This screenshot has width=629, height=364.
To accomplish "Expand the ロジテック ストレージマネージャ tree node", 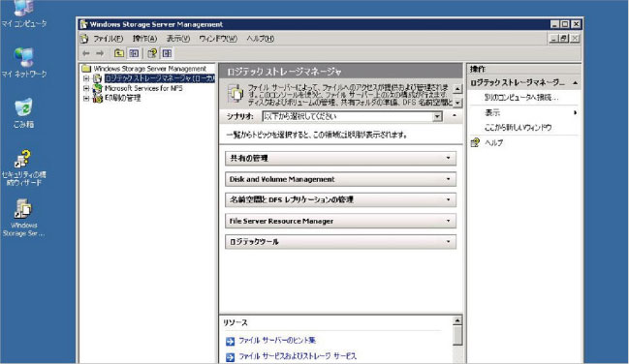I will 86,78.
